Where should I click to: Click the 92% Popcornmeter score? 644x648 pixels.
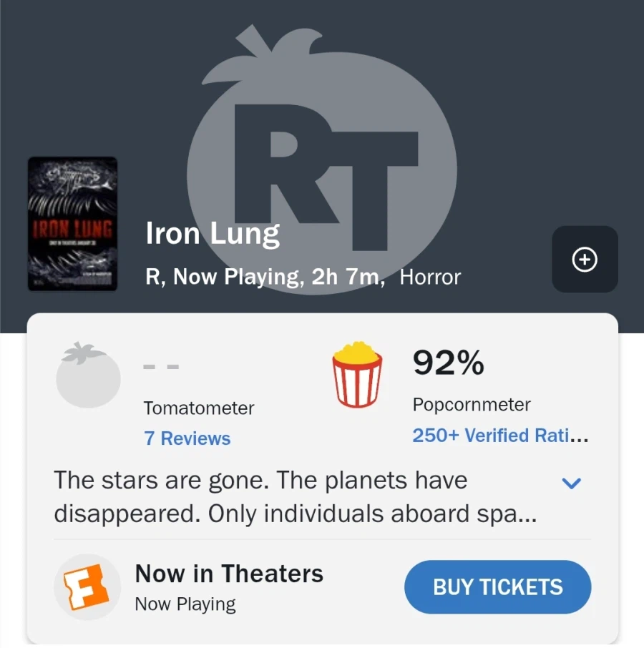448,363
